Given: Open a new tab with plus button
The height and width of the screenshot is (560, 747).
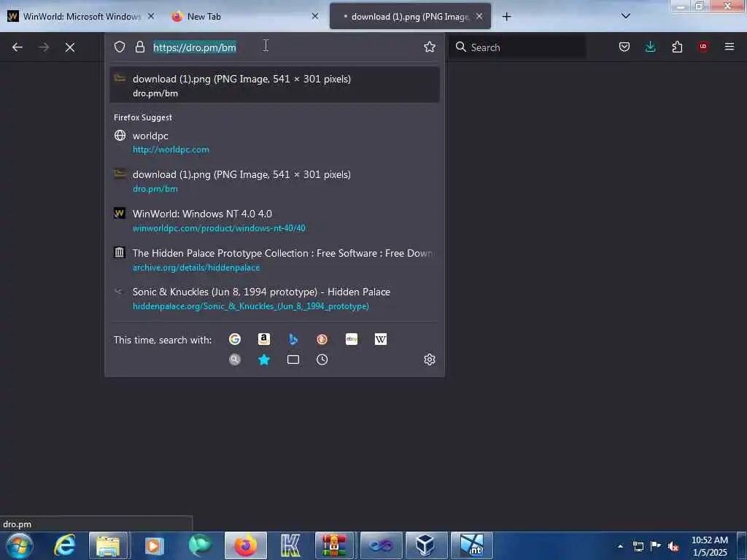Looking at the screenshot, I should pos(506,17).
